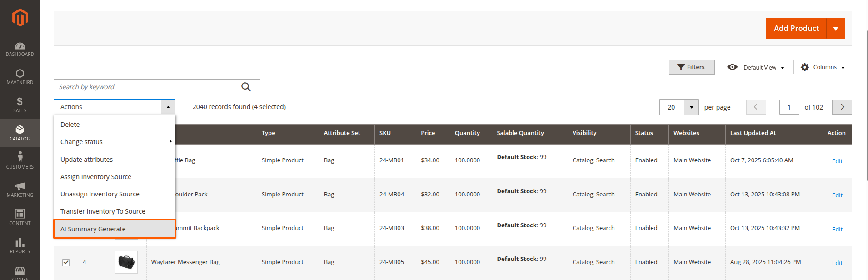Go to next page arrow
This screenshot has height=280, width=868.
(842, 107)
